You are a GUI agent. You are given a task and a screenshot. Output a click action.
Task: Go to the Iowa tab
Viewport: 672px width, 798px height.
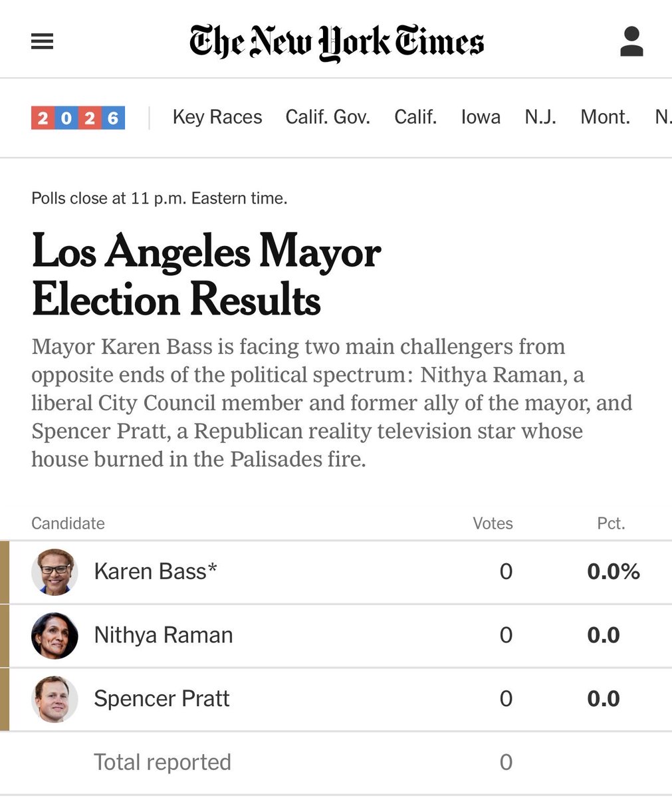tap(481, 117)
